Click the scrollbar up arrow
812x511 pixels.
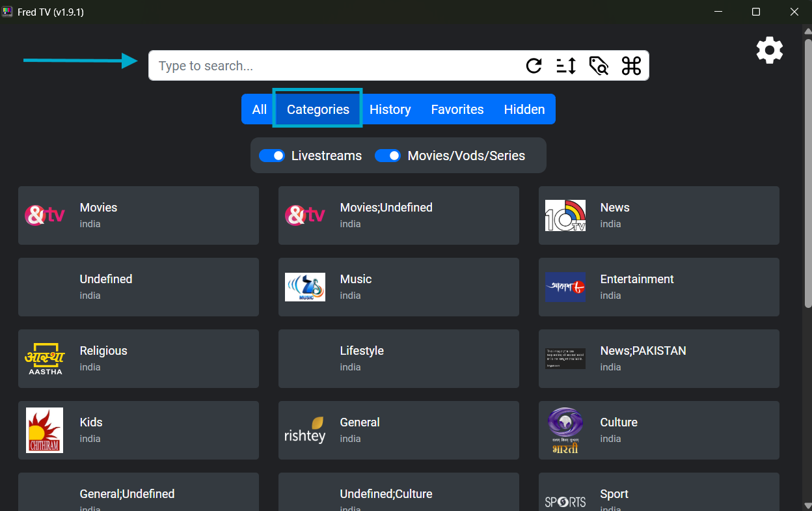coord(808,30)
